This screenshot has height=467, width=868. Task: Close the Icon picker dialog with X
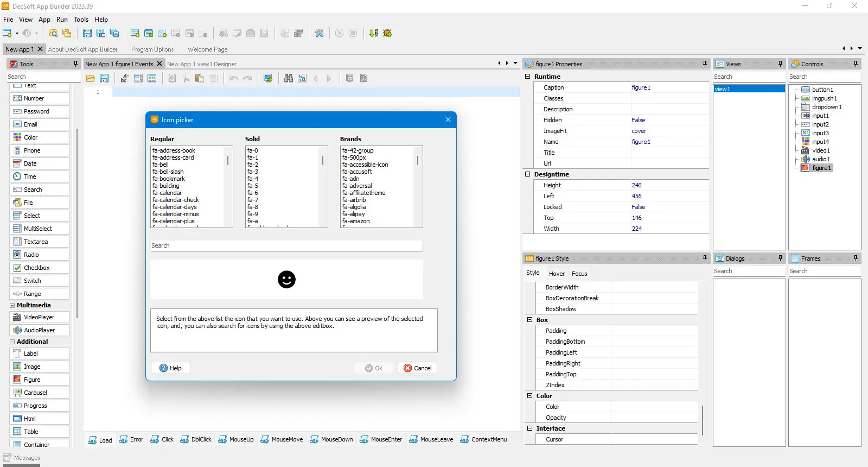pyautogui.click(x=448, y=119)
